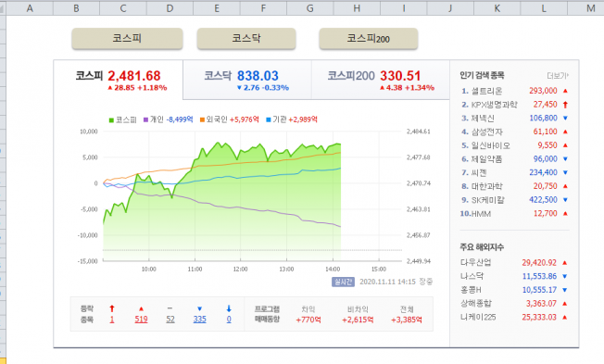This screenshot has height=364, width=604.
Task: Open 제일약품 stock entry
Action: (487, 159)
